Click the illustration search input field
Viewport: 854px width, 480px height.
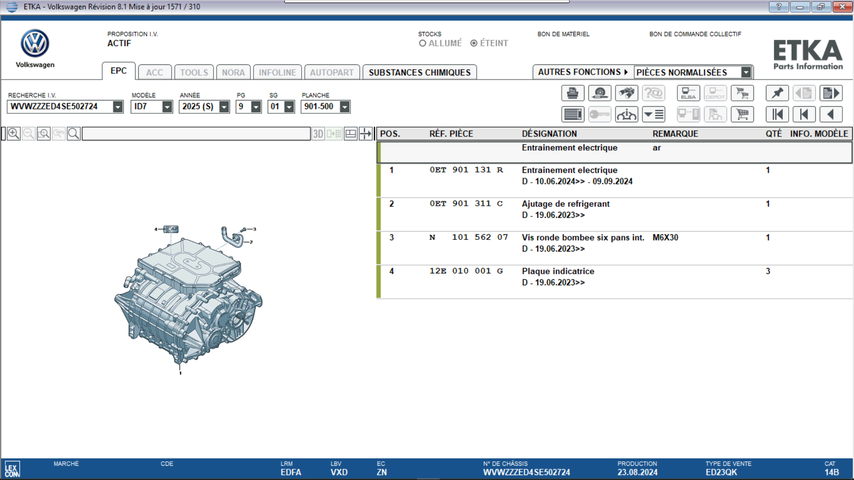coord(196,133)
